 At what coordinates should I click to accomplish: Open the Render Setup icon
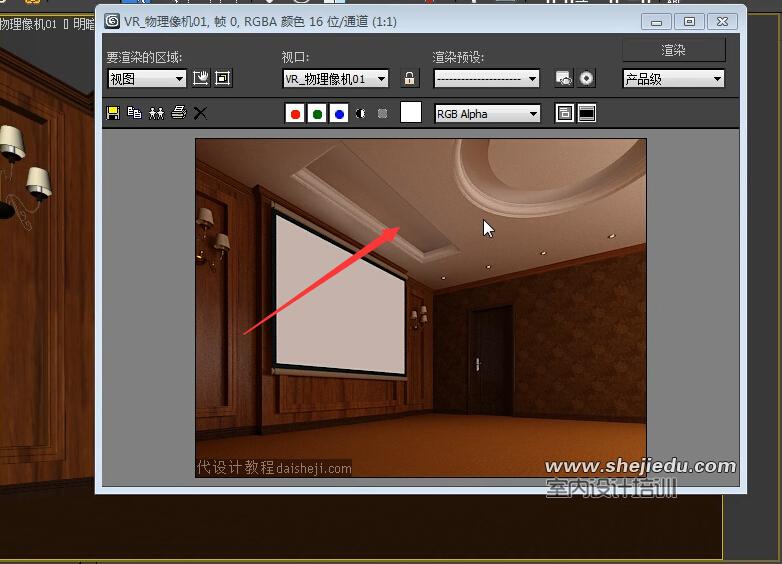tap(564, 78)
